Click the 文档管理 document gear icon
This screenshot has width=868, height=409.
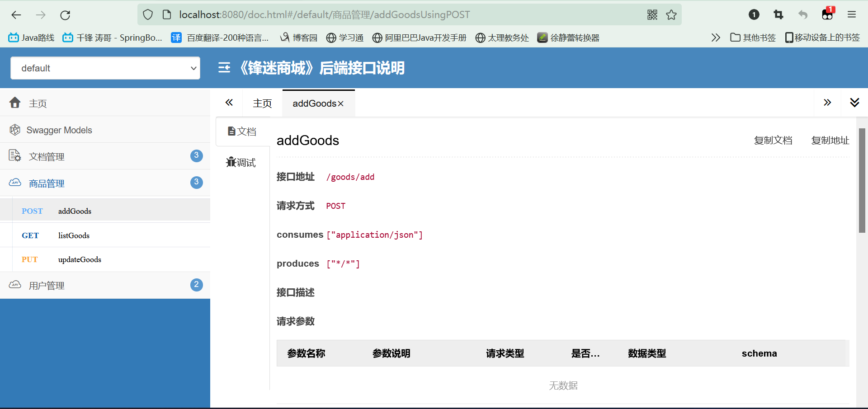pyautogui.click(x=15, y=156)
